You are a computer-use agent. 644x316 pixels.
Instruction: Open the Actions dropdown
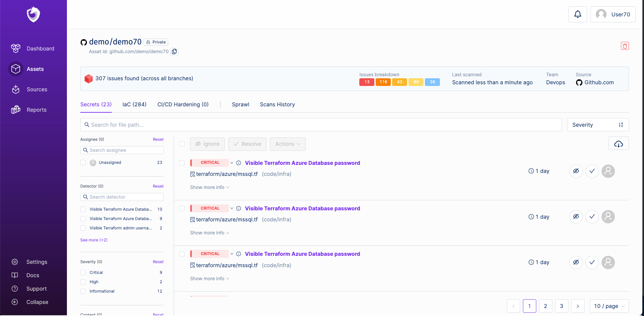[x=288, y=144]
